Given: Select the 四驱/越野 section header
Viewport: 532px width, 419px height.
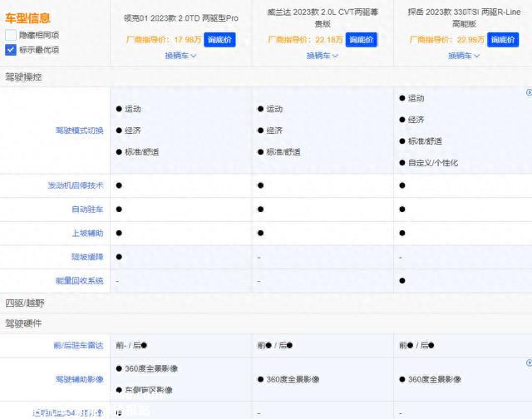Looking at the screenshot, I should [25, 303].
